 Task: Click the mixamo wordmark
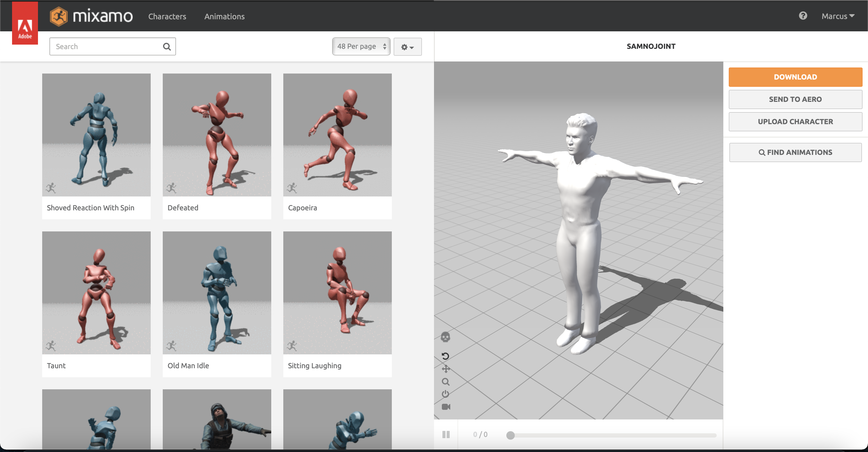(x=103, y=16)
